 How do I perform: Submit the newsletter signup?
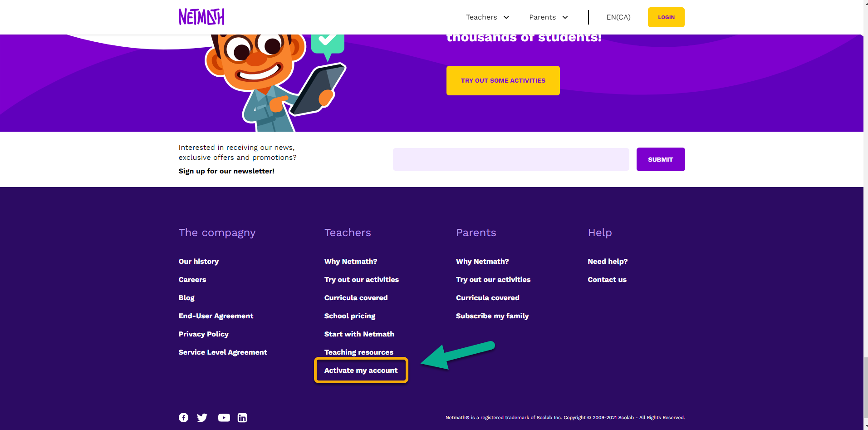pos(661,159)
